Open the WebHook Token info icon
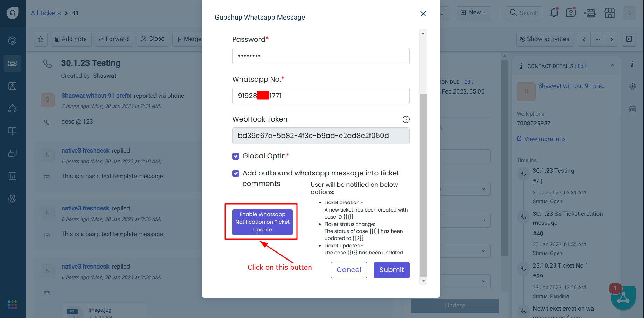The width and height of the screenshot is (644, 318). coord(406,119)
